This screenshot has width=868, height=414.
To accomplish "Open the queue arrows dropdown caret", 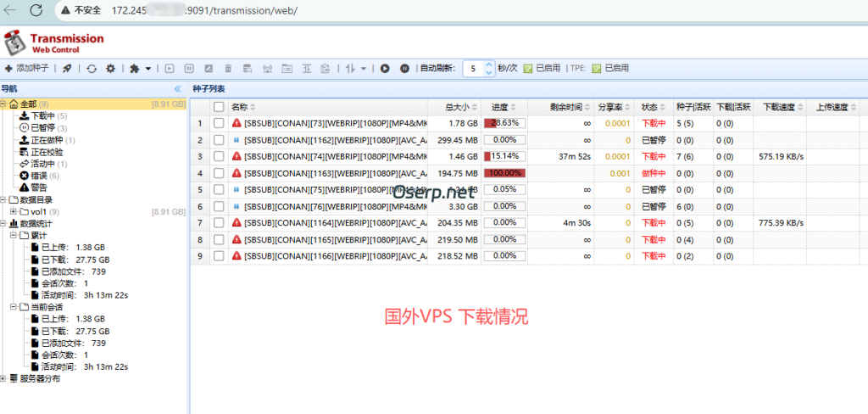I will 364,68.
